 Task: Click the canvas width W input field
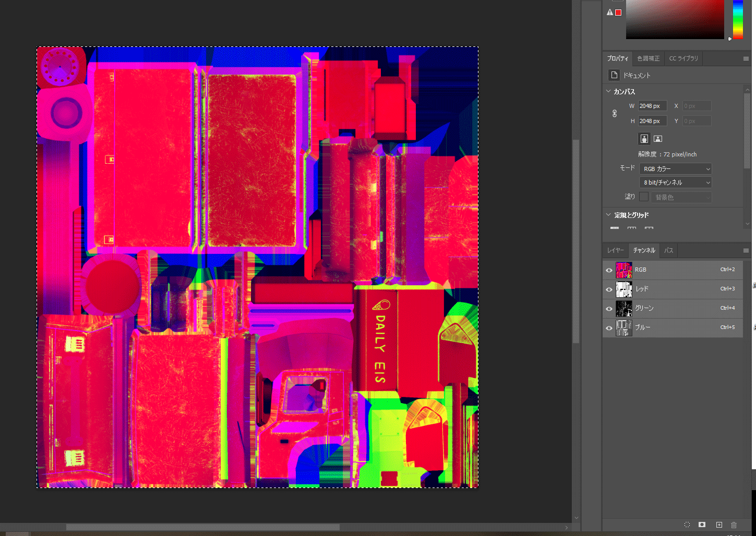[652, 106]
